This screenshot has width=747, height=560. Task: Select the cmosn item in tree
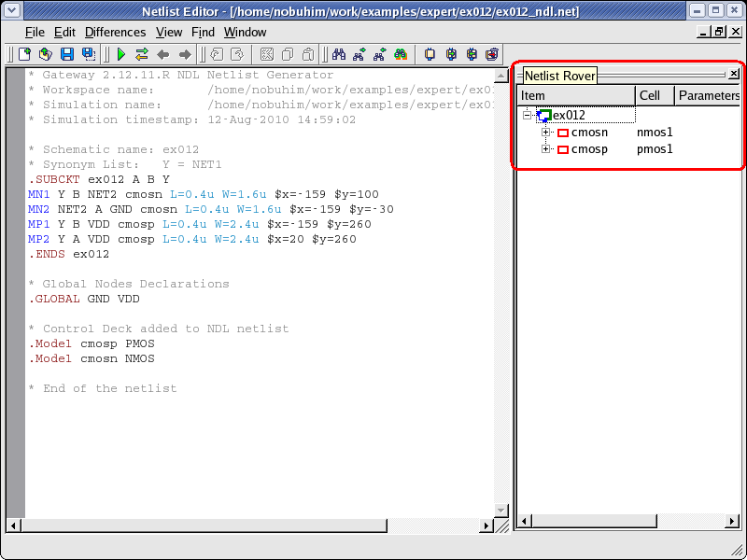click(589, 133)
